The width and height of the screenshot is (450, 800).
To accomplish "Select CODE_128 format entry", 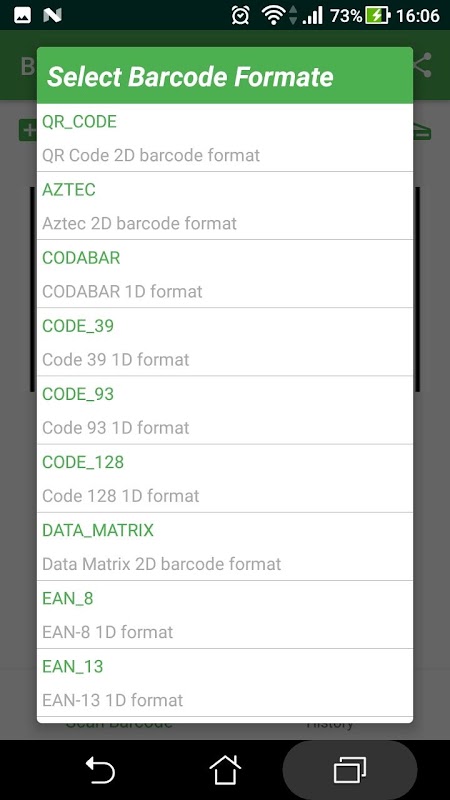I will point(224,479).
